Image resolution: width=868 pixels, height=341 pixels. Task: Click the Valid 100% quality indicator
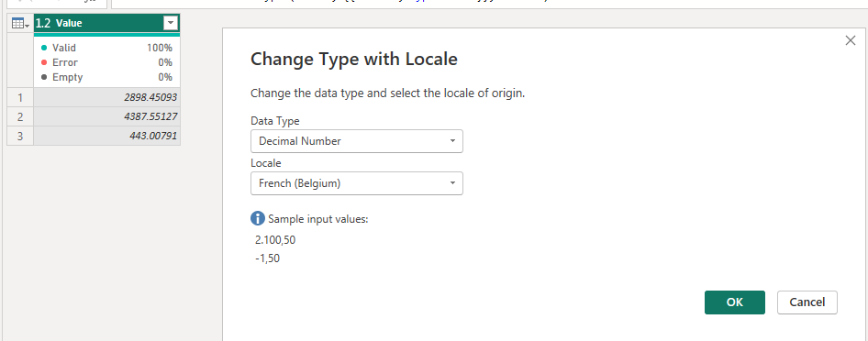(x=106, y=48)
